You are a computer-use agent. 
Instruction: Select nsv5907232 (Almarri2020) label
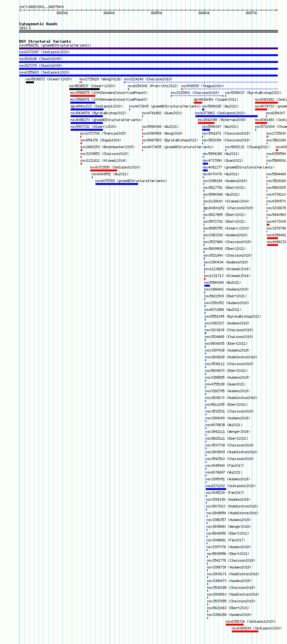point(94,127)
